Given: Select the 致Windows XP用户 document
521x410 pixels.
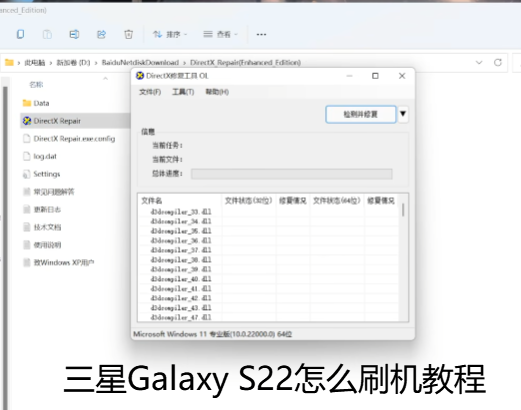Looking at the screenshot, I should [58, 263].
